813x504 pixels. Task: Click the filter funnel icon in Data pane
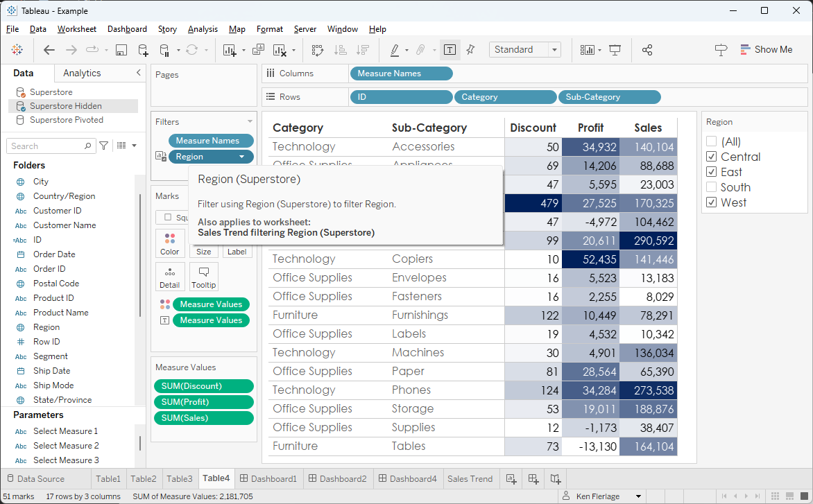[103, 146]
